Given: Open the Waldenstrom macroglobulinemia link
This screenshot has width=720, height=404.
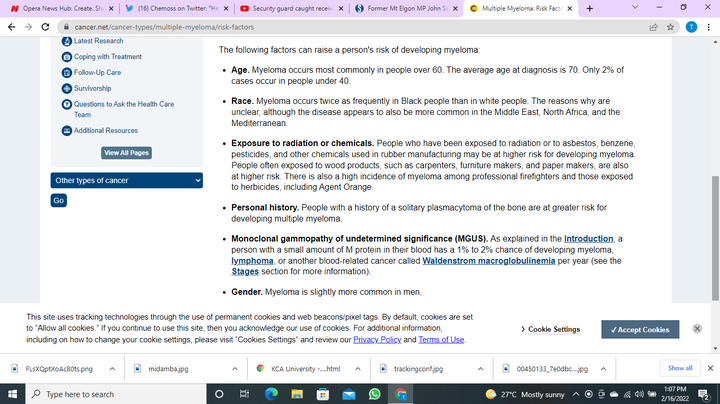Looking at the screenshot, I should 489,261.
